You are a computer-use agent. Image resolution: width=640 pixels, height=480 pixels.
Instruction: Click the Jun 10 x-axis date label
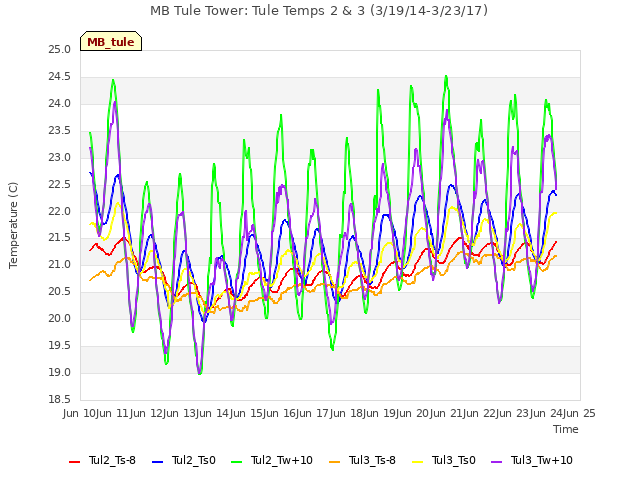pyautogui.click(x=80, y=413)
